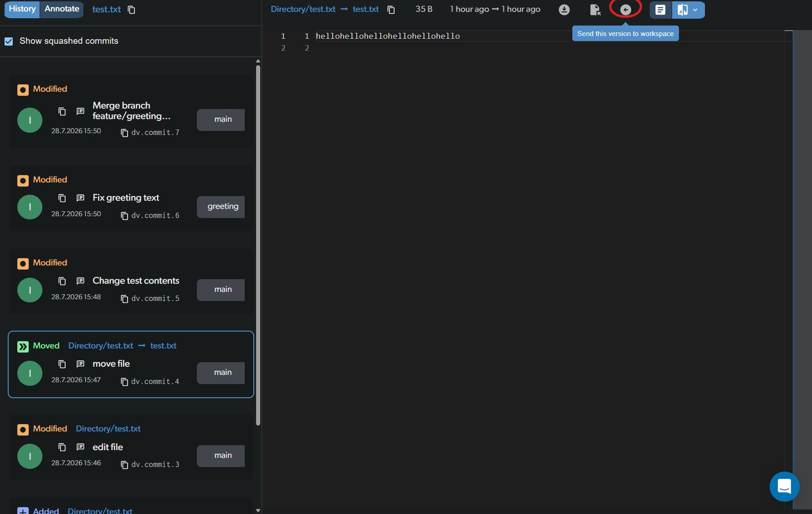The height and width of the screenshot is (514, 812).
Task: Open comment icon for Change test contents
Action: (x=80, y=281)
